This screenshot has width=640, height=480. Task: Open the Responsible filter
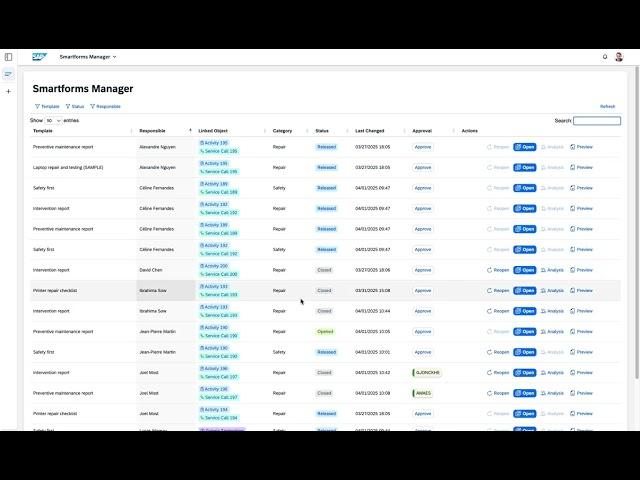pyautogui.click(x=105, y=107)
